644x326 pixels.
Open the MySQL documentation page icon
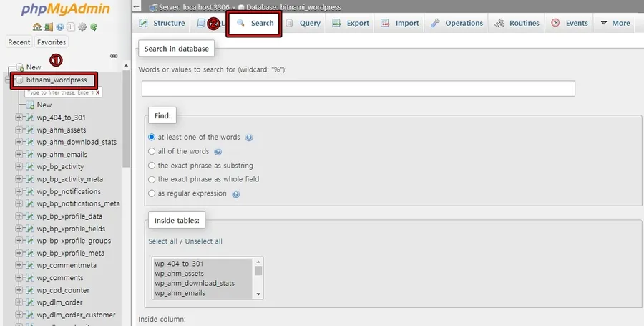tap(71, 27)
